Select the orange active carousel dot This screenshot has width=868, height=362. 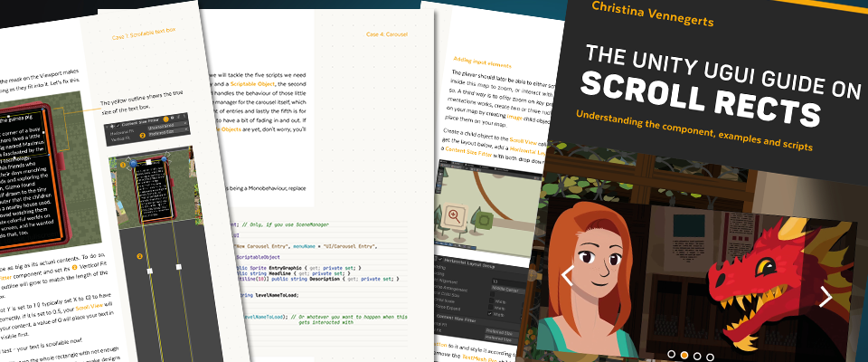(684, 355)
